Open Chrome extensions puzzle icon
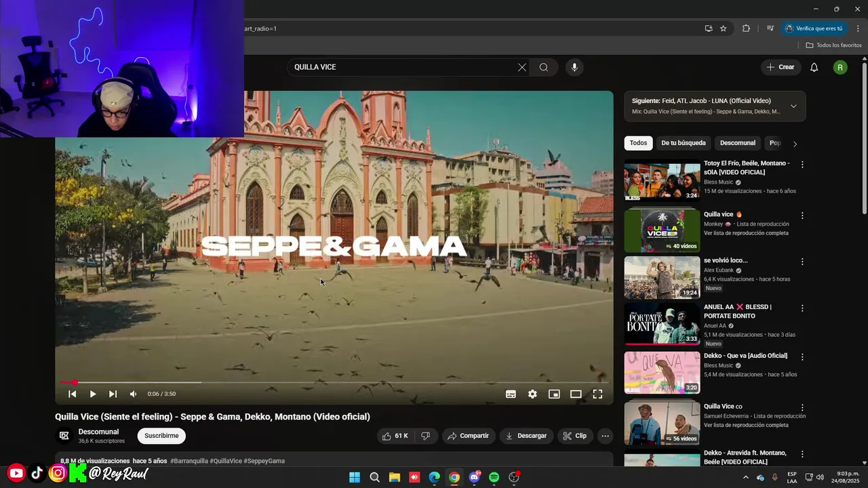868x488 pixels. point(746,28)
